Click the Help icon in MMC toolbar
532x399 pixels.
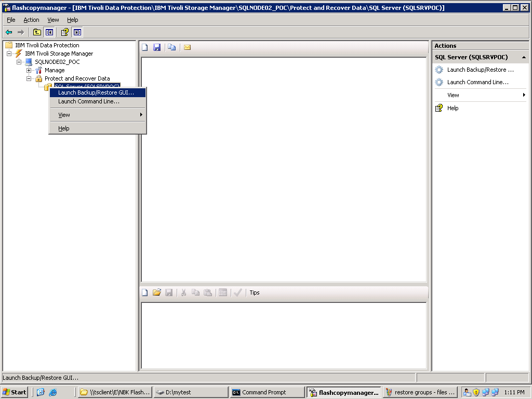click(65, 32)
